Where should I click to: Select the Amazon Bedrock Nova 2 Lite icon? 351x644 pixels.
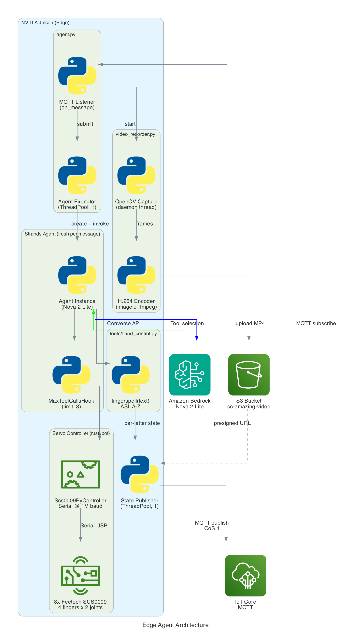pyautogui.click(x=190, y=374)
